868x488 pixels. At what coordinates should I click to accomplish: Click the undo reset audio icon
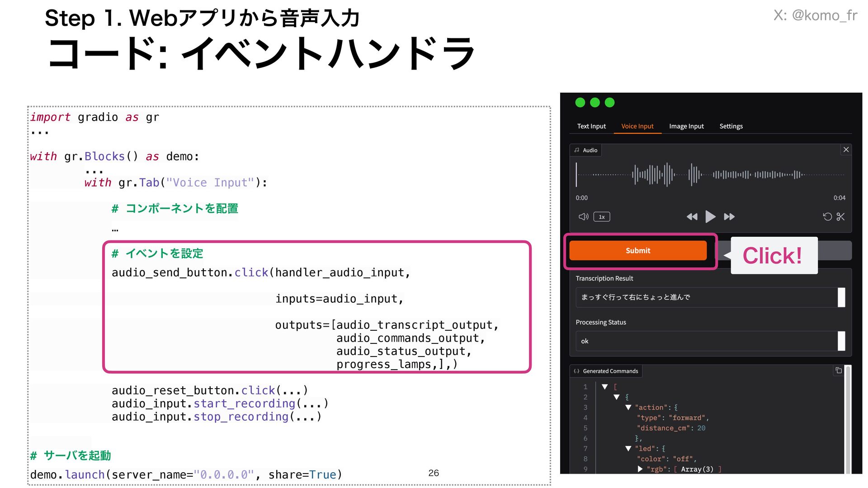(x=827, y=217)
